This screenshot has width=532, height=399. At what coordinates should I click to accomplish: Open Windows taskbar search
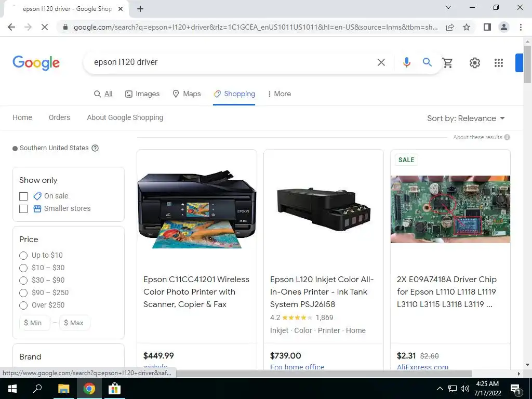pos(37,389)
